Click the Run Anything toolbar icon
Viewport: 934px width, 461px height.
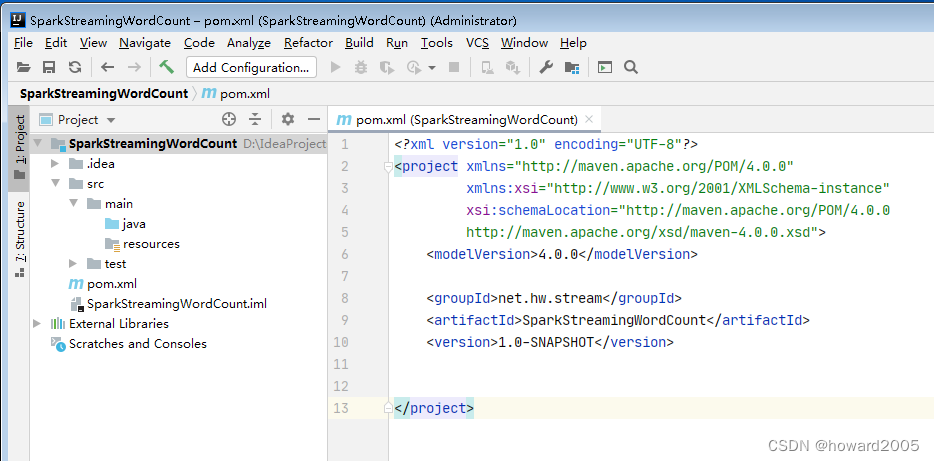(605, 68)
